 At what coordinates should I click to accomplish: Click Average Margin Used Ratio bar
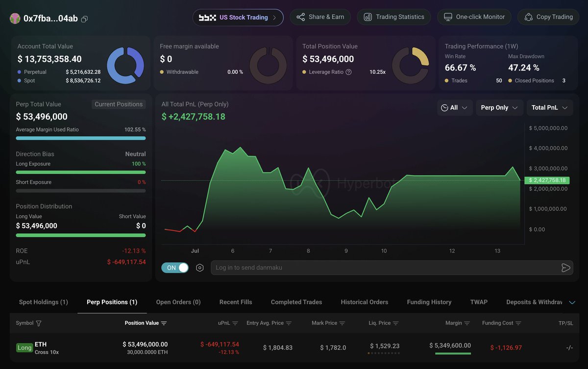coord(81,138)
